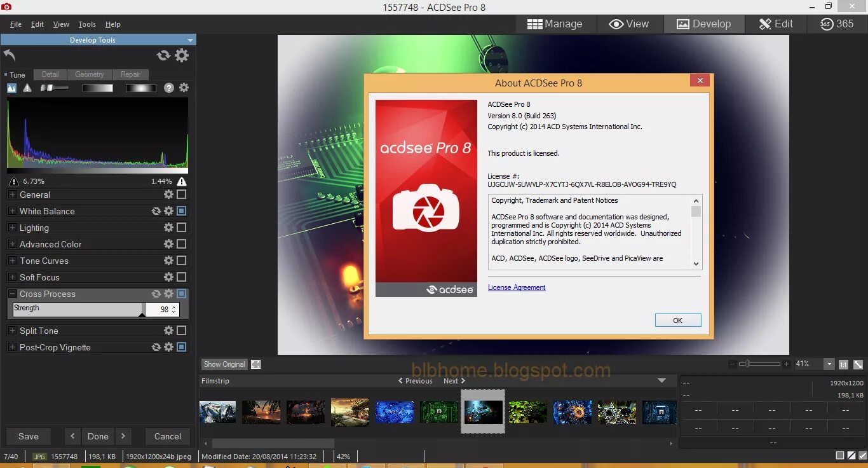Enable the Lighting group checkbox
Screen dimensions: 868x468
pos(182,228)
